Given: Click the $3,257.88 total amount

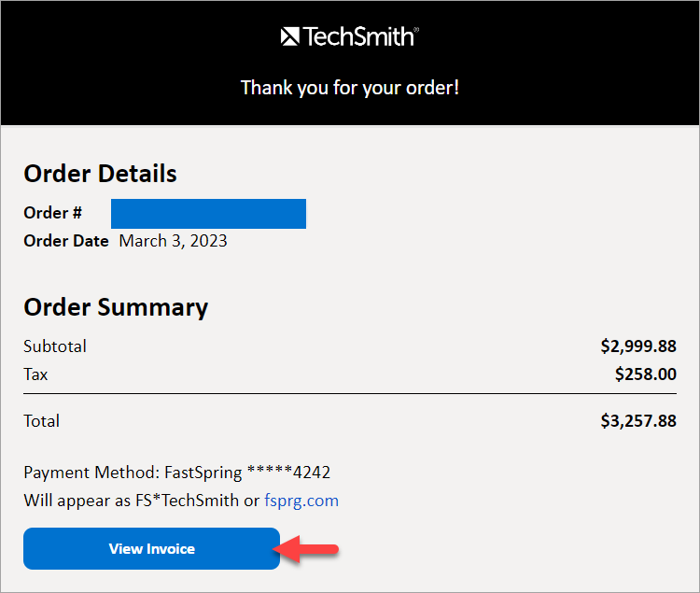Looking at the screenshot, I should 638,421.
